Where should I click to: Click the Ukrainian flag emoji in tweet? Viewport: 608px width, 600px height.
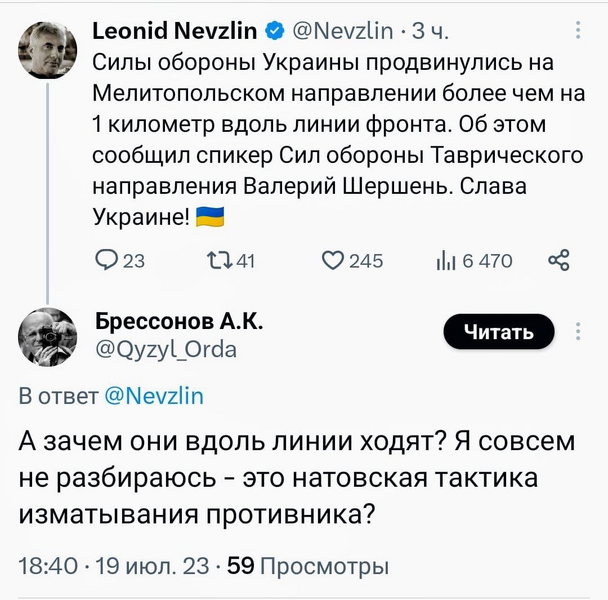click(x=209, y=214)
